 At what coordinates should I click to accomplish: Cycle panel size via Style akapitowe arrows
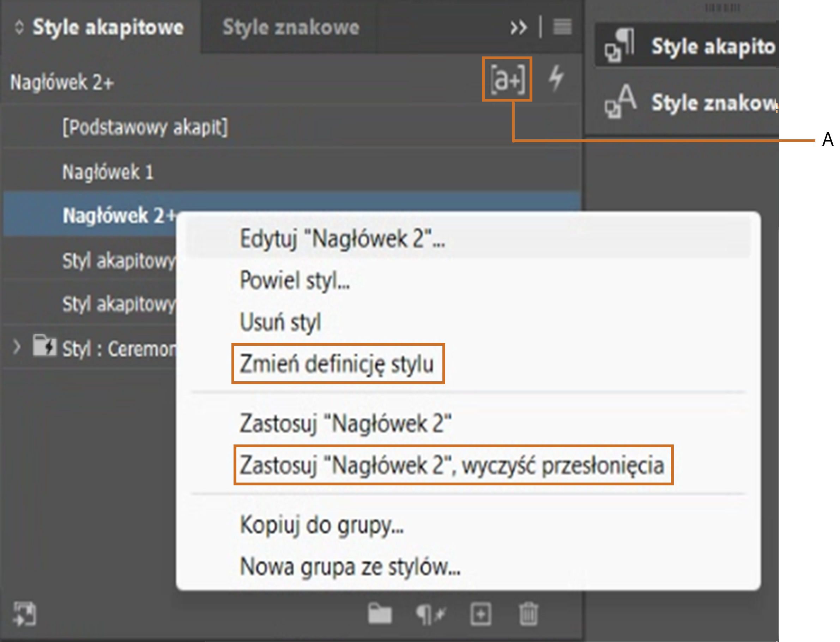coord(19,28)
